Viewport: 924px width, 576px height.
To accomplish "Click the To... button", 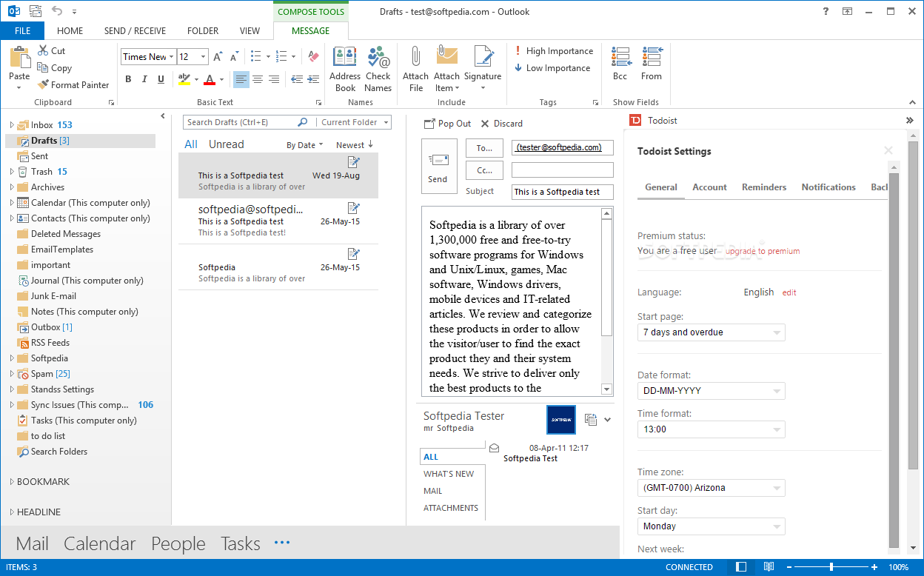I will (x=484, y=148).
